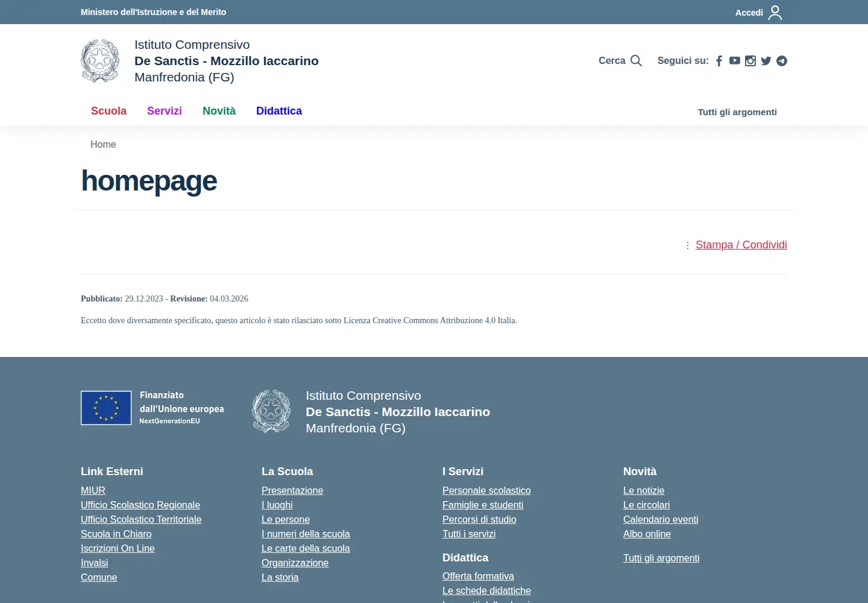The width and height of the screenshot is (868, 603).
Task: Go to the Organizzazione page
Action: 295,563
